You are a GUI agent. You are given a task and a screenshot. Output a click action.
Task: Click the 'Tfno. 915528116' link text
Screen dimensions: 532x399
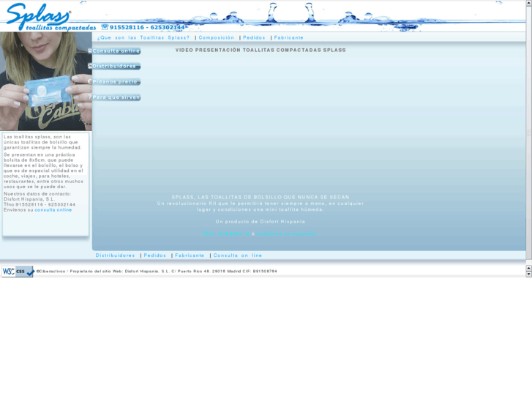[x=227, y=234]
